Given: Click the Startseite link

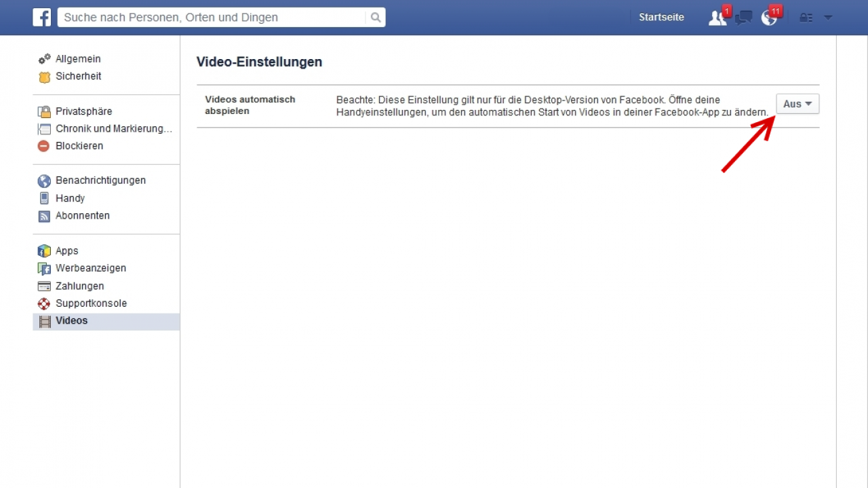Looking at the screenshot, I should (x=661, y=18).
